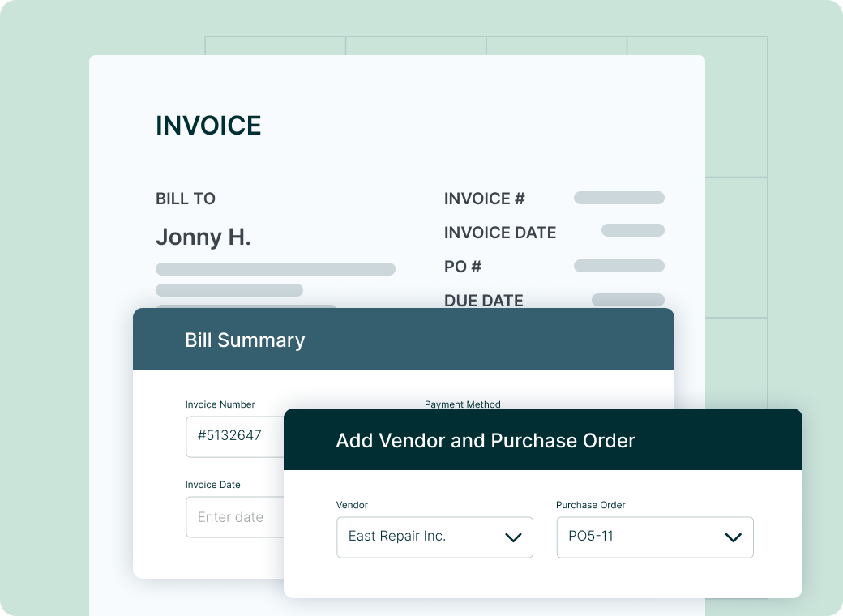843x616 pixels.
Task: Click the 'PO #' label on invoice
Action: tap(463, 267)
